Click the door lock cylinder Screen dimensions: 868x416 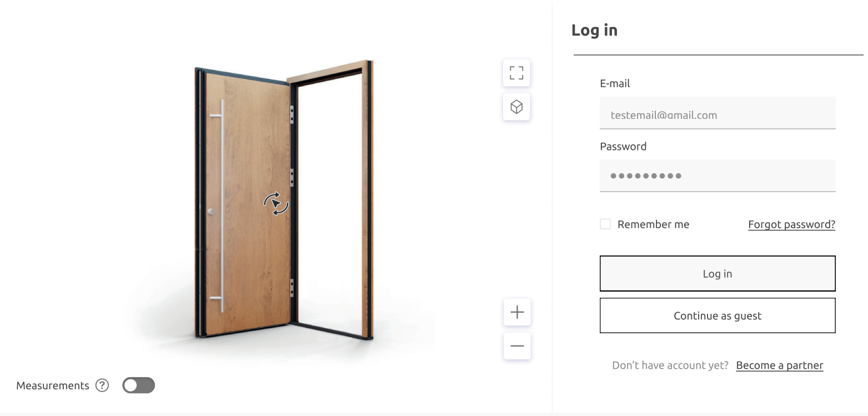210,212
